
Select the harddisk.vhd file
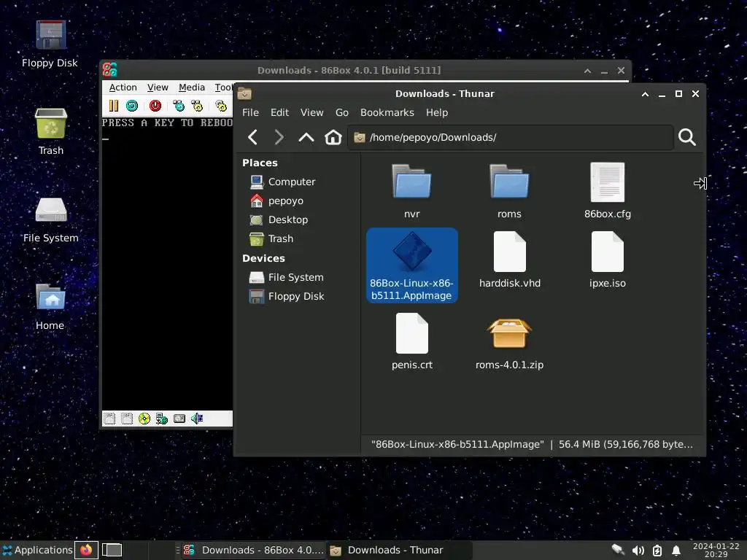click(510, 260)
